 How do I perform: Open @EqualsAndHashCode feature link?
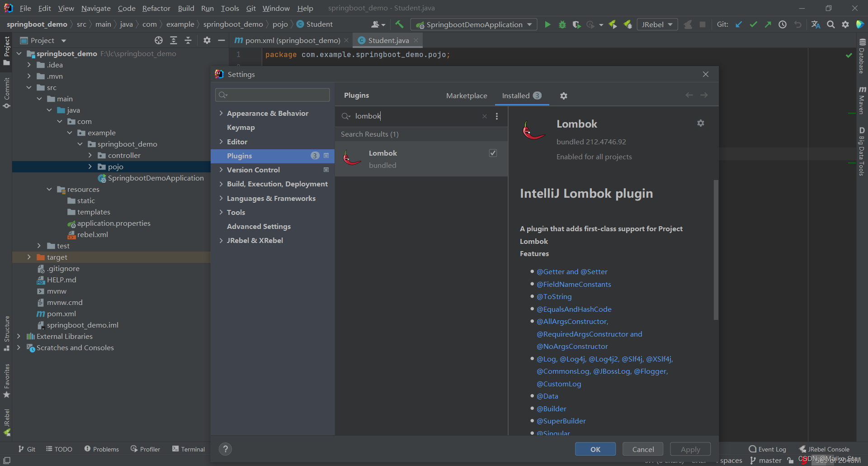click(x=574, y=309)
